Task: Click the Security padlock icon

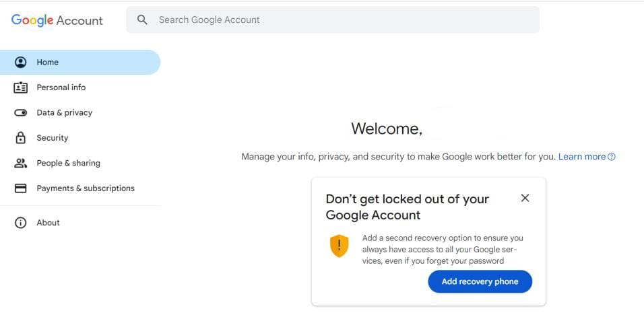Action: 20,137
